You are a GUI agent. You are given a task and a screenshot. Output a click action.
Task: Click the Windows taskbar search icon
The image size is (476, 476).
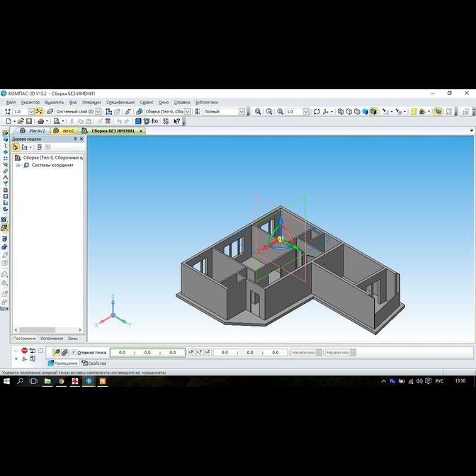click(x=20, y=381)
